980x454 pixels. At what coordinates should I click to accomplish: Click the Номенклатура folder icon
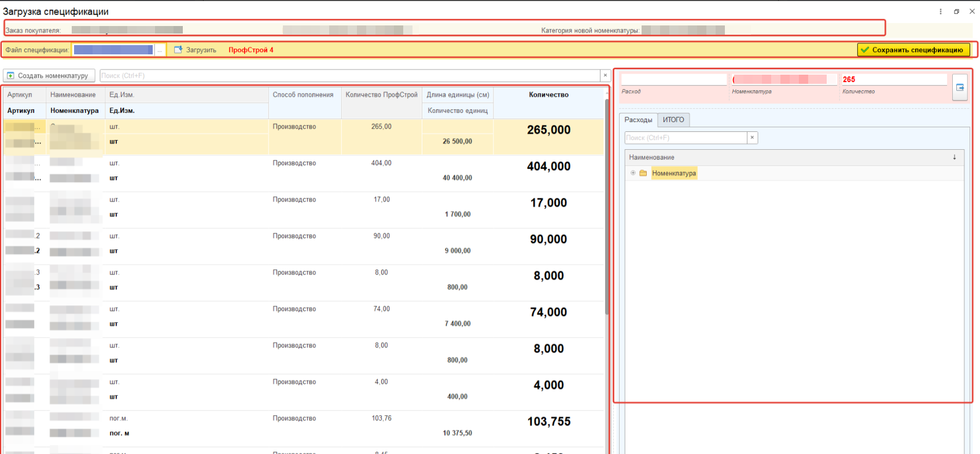[x=643, y=173]
